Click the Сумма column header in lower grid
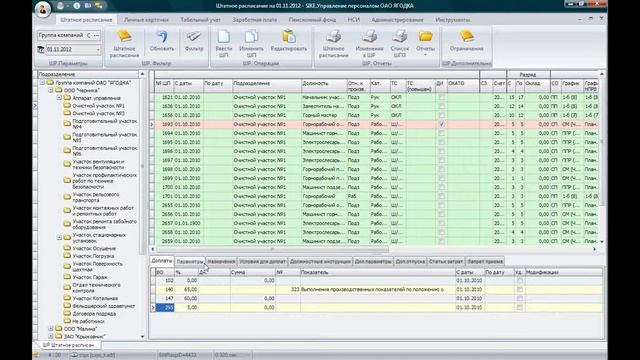Screen dimensions: 640x360 click(x=253, y=272)
